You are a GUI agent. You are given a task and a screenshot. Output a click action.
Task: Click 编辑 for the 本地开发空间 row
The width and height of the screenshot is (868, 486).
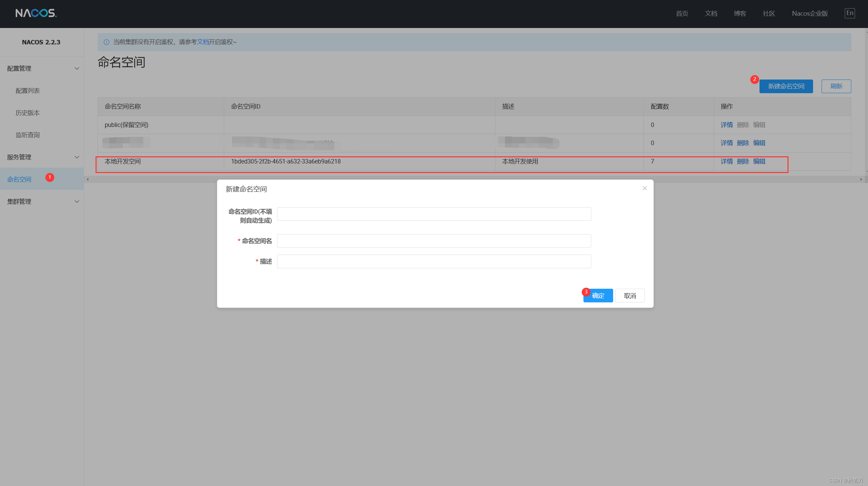pos(759,161)
